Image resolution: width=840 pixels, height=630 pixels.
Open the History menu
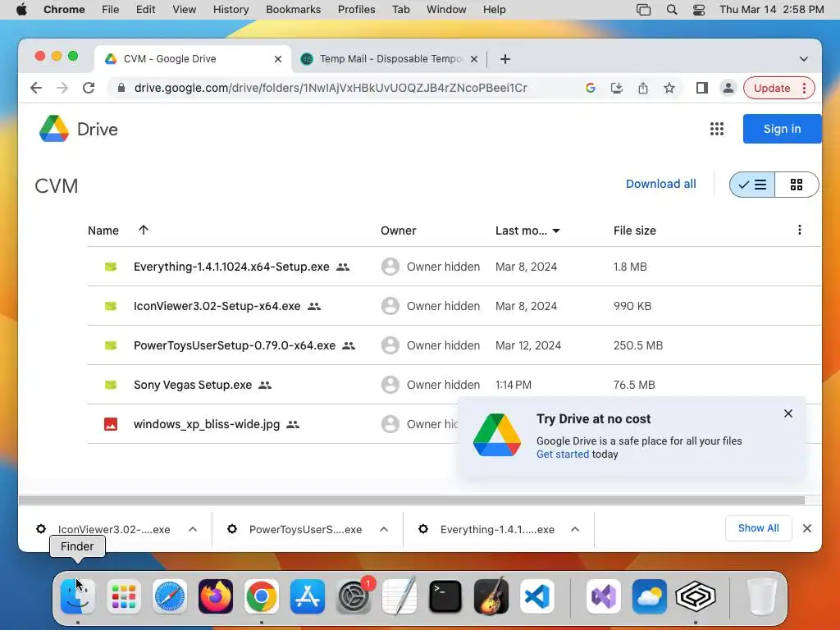coord(231,10)
